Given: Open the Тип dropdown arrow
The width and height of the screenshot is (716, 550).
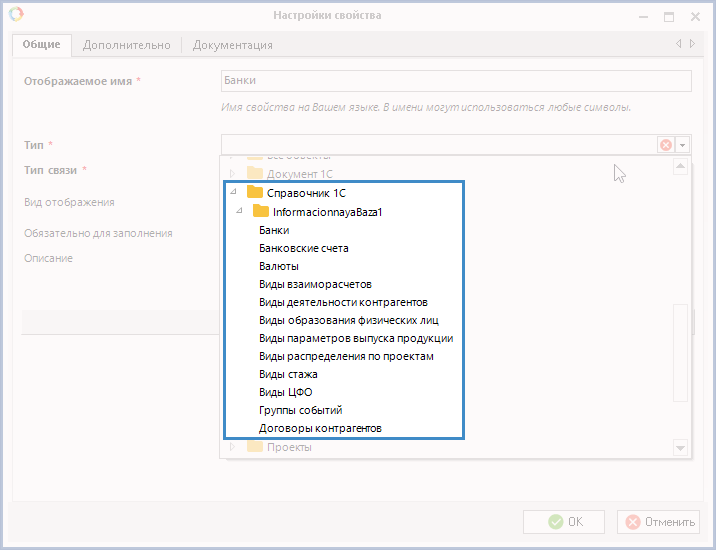Looking at the screenshot, I should (x=682, y=145).
